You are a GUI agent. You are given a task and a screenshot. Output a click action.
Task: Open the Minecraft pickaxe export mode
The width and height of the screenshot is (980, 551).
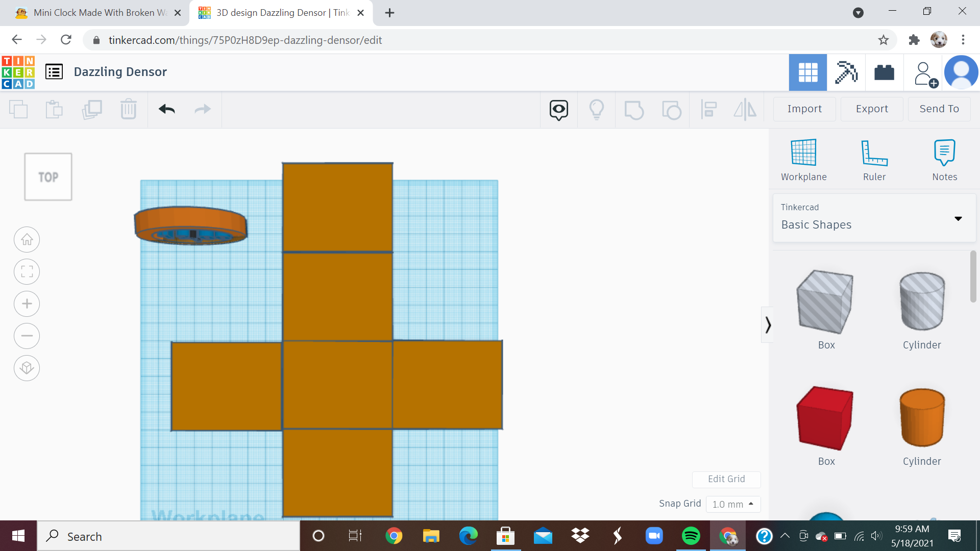(x=846, y=72)
